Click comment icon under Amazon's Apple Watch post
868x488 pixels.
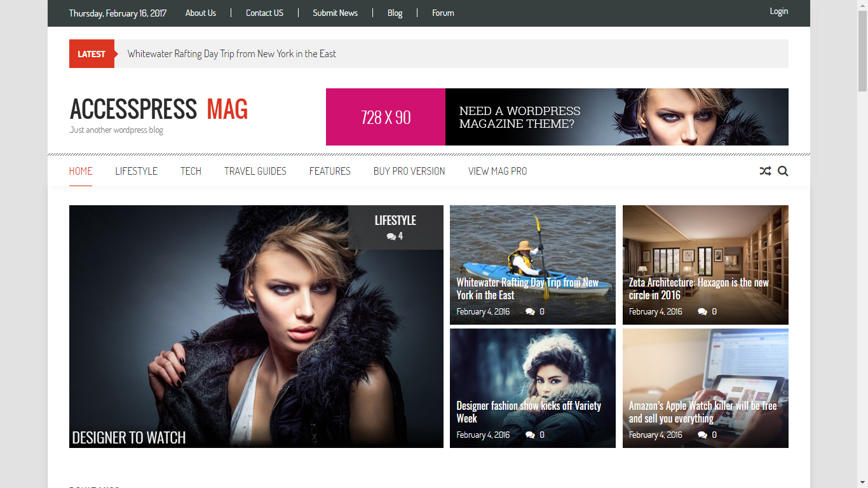(702, 435)
